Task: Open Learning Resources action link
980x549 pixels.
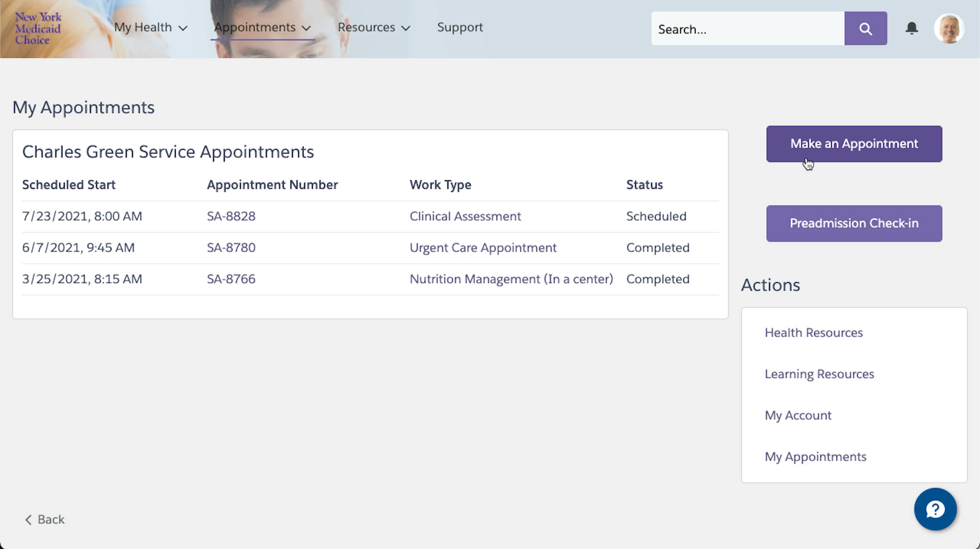Action: pyautogui.click(x=819, y=374)
